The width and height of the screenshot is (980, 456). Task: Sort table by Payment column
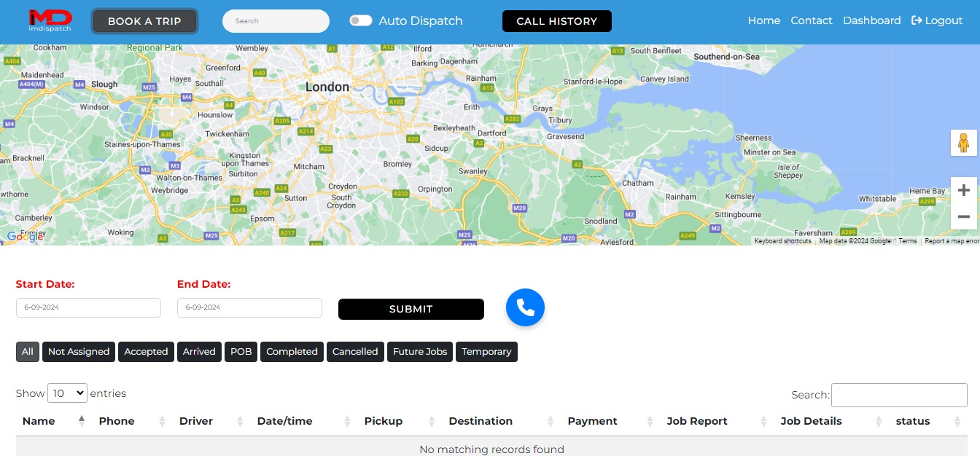(x=611, y=421)
